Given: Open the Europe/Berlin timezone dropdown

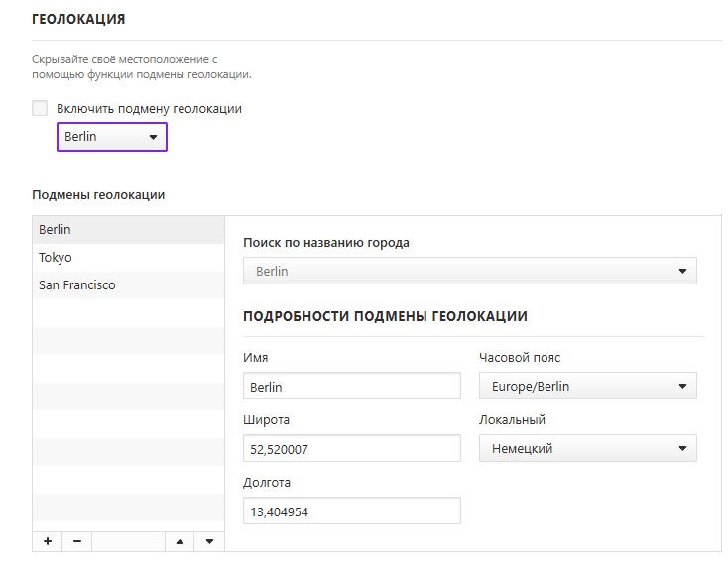Looking at the screenshot, I should [587, 386].
